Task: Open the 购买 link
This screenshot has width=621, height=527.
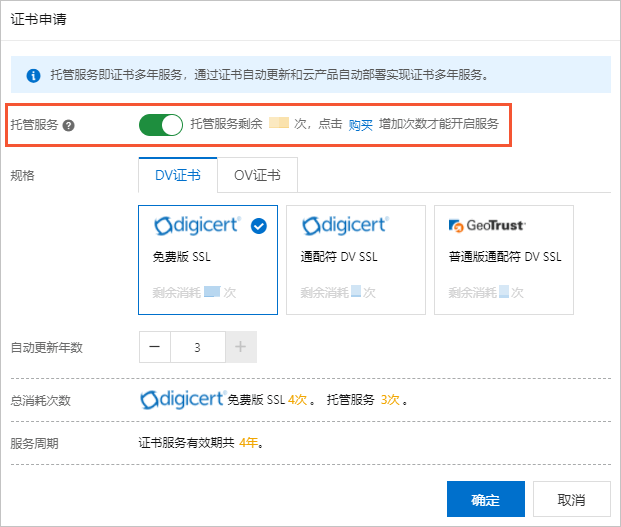Action: 360,125
